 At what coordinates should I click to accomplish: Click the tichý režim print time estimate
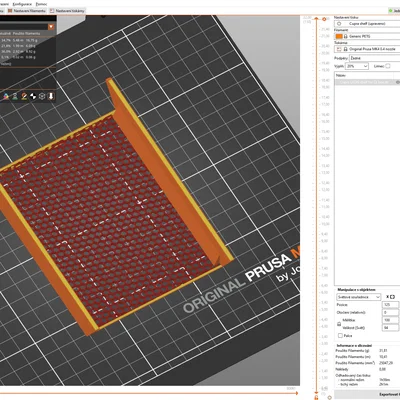tap(383, 384)
